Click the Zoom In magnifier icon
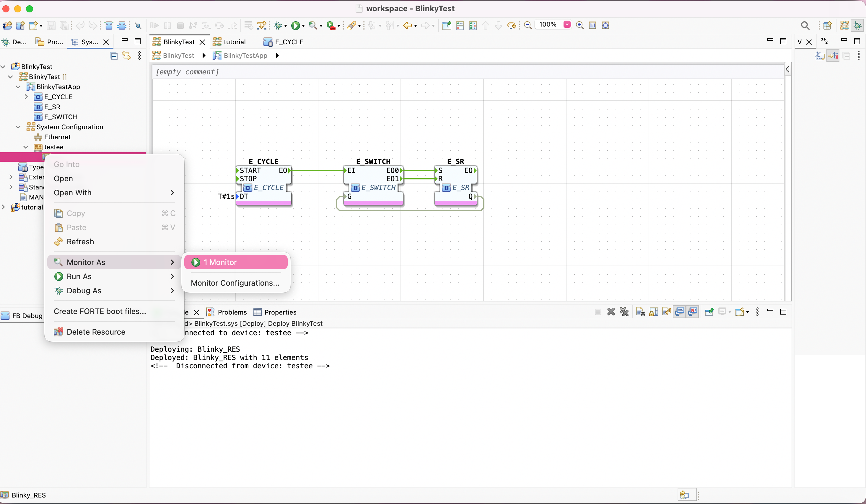 click(580, 25)
